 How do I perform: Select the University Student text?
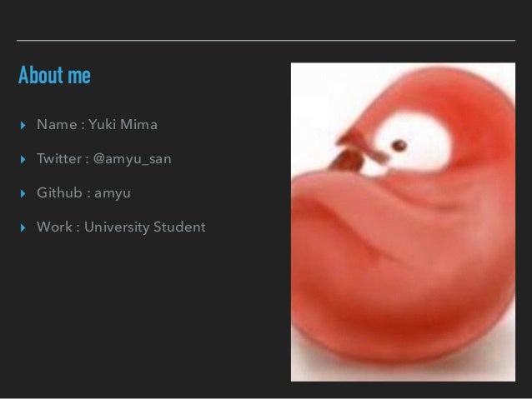click(x=145, y=227)
